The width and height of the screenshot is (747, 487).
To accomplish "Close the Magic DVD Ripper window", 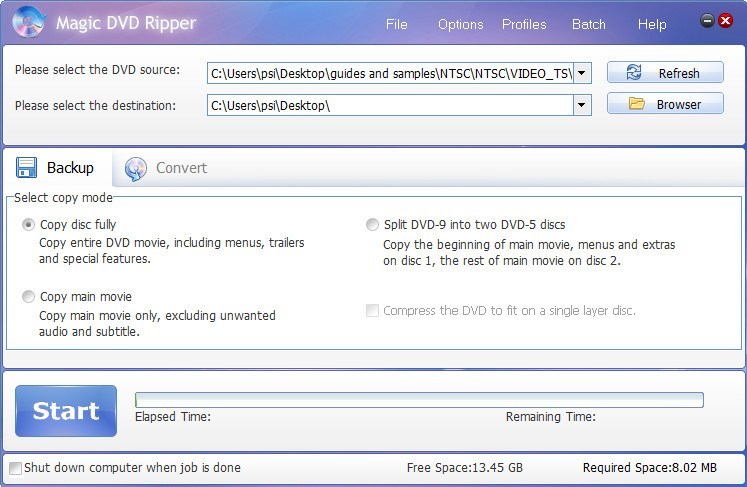I will tap(726, 20).
